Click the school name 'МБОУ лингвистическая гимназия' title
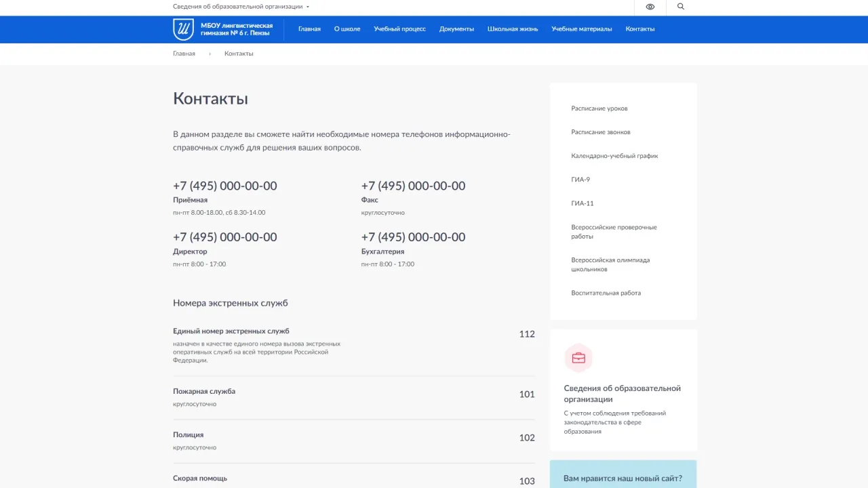This screenshot has width=868, height=488. [x=237, y=29]
